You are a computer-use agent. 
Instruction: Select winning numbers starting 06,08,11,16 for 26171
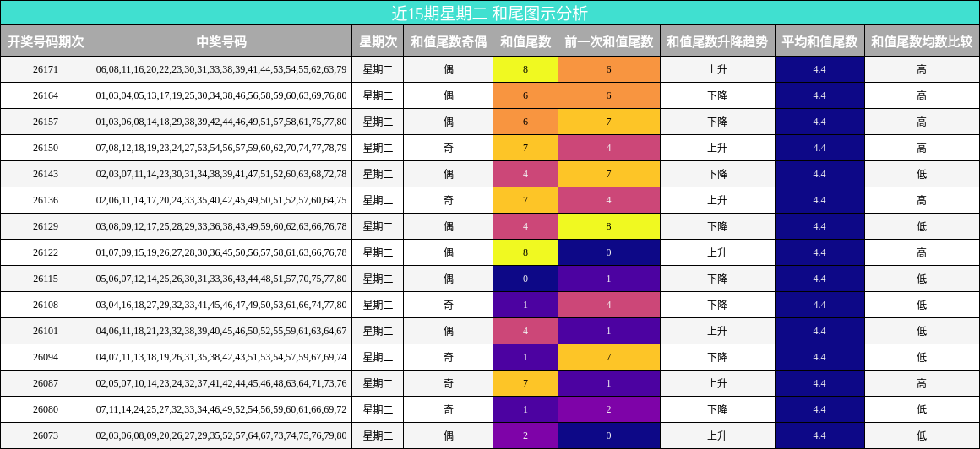pos(221,69)
